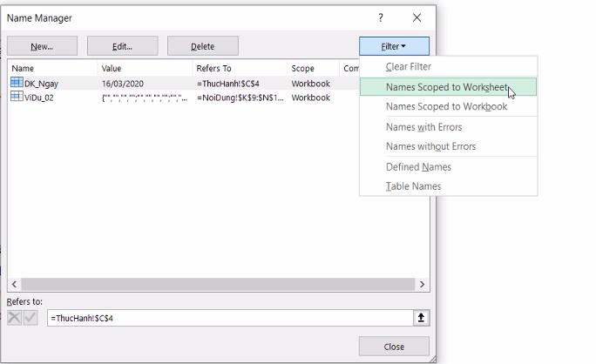Choose Clear Filter from the menu

[409, 67]
